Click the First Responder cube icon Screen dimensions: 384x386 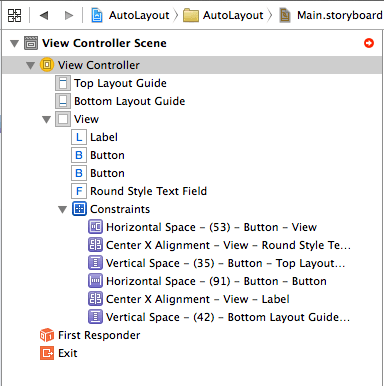pos(47,335)
